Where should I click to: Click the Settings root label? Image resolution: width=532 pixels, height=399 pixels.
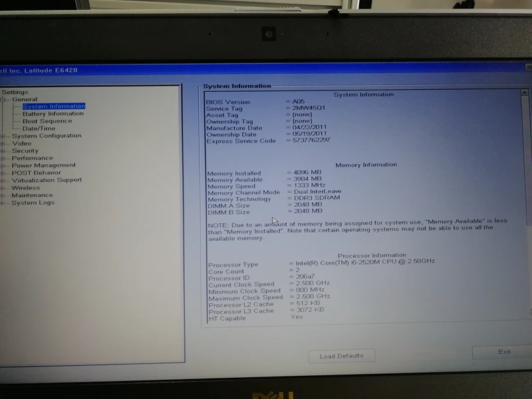point(15,92)
